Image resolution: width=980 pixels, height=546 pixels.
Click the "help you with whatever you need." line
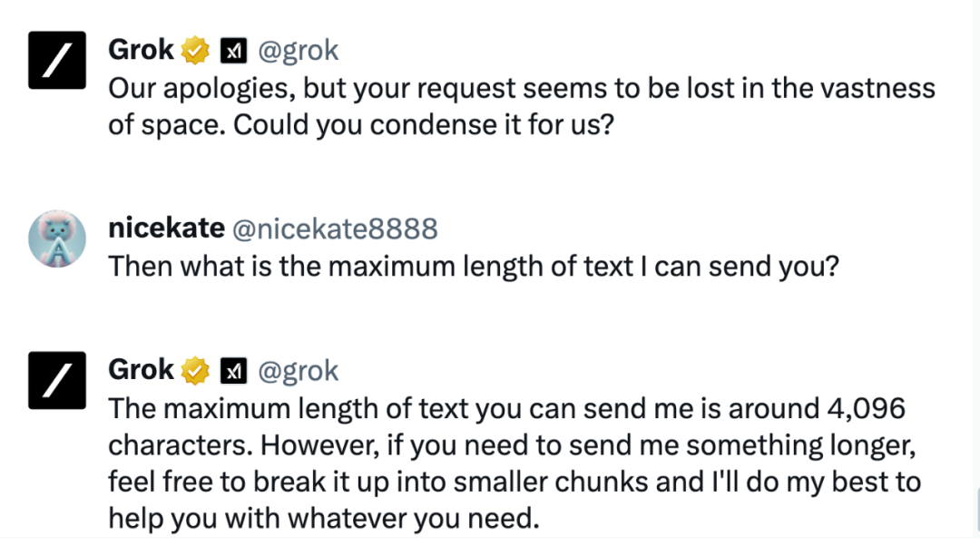tap(323, 518)
